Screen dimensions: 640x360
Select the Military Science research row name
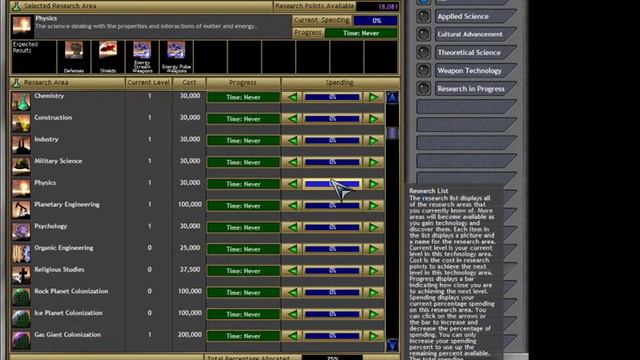58,161
